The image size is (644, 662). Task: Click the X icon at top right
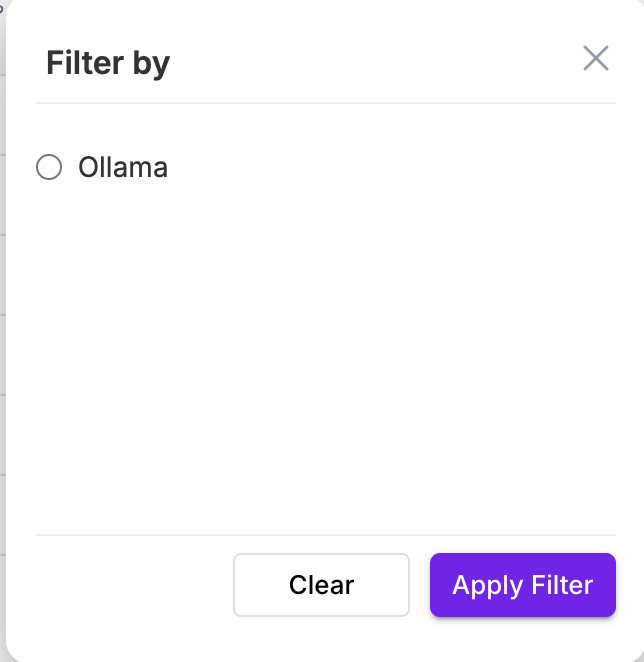596,59
